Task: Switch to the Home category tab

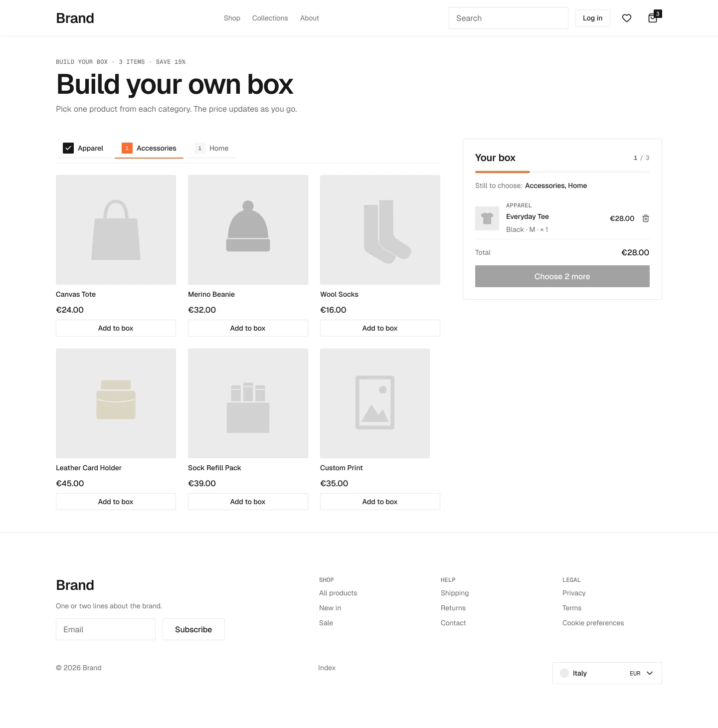Action: (212, 148)
